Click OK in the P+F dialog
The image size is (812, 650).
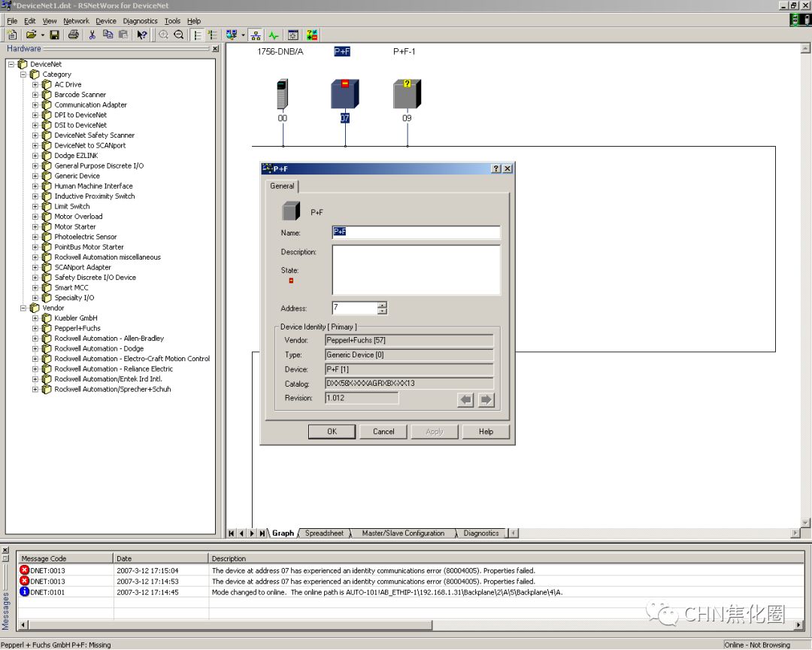(332, 431)
